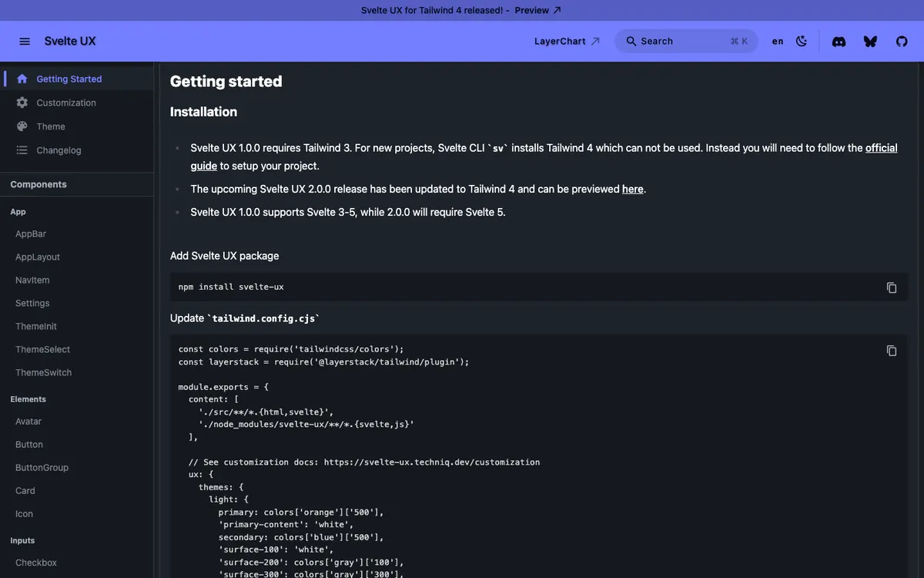Open the LayerChart link
This screenshot has height=578, width=924.
[567, 42]
